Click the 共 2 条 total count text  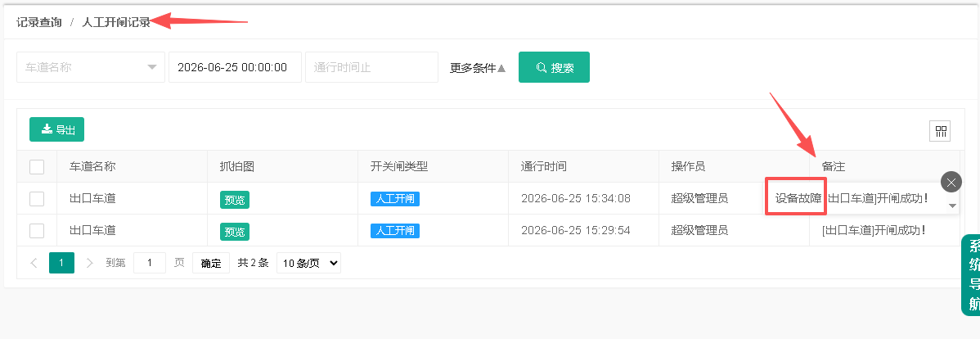tap(253, 264)
